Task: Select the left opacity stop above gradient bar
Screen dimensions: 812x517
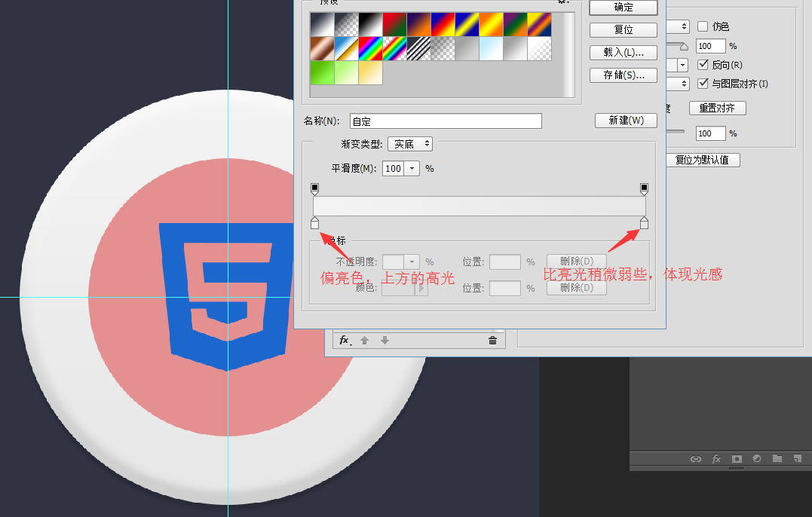Action: coord(315,188)
